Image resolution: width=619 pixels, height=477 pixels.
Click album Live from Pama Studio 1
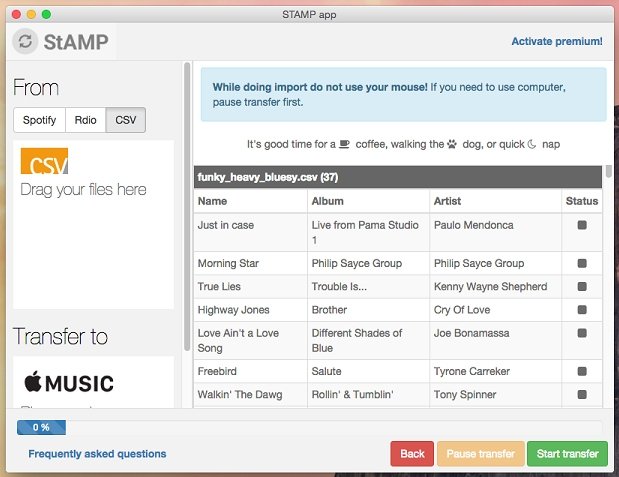point(365,233)
